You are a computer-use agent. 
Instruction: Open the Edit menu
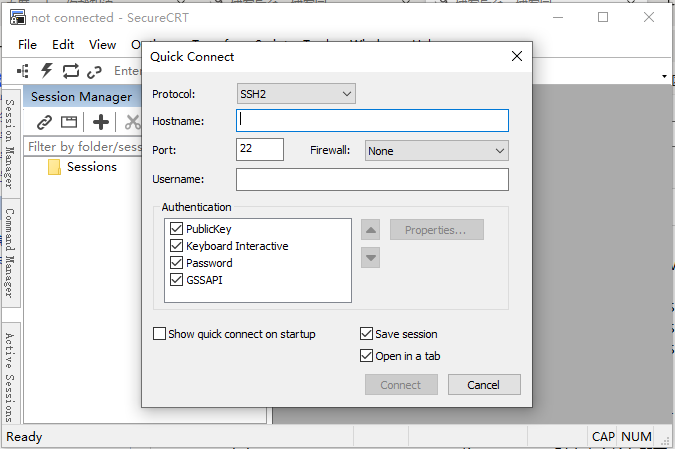point(63,44)
